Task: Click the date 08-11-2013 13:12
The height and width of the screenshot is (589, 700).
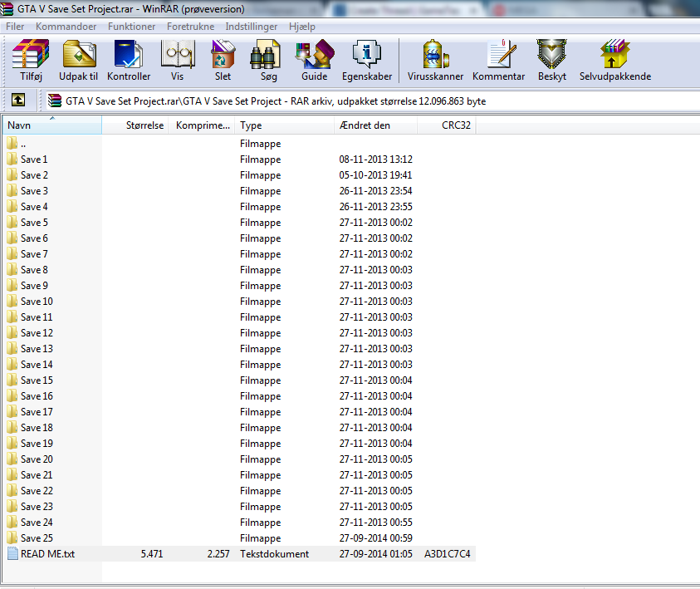Action: click(x=376, y=159)
